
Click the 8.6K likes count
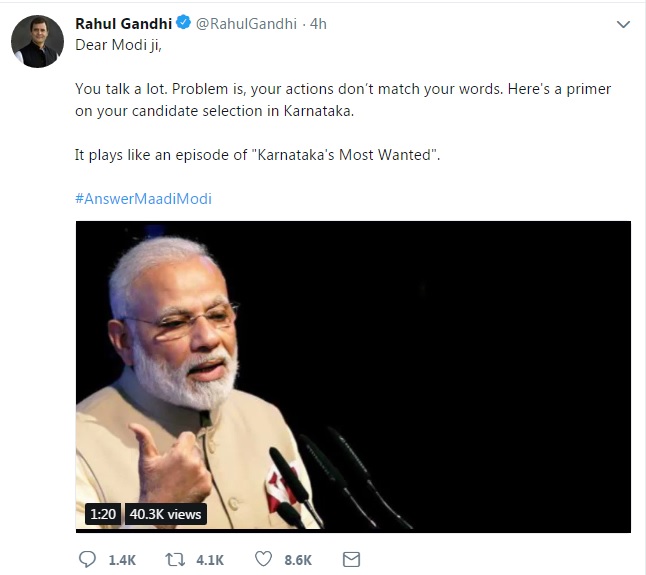[x=298, y=561]
